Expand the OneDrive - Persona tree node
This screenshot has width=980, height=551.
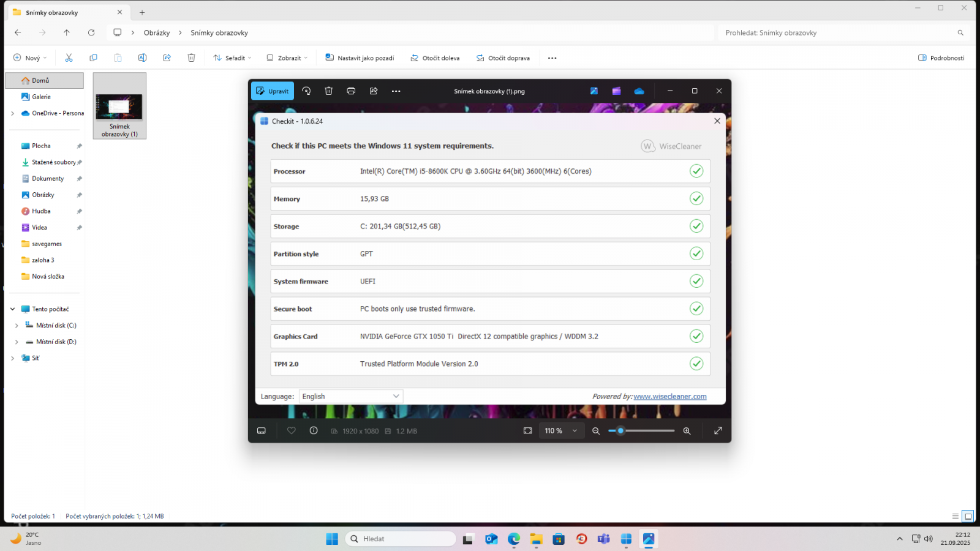tap(13, 113)
